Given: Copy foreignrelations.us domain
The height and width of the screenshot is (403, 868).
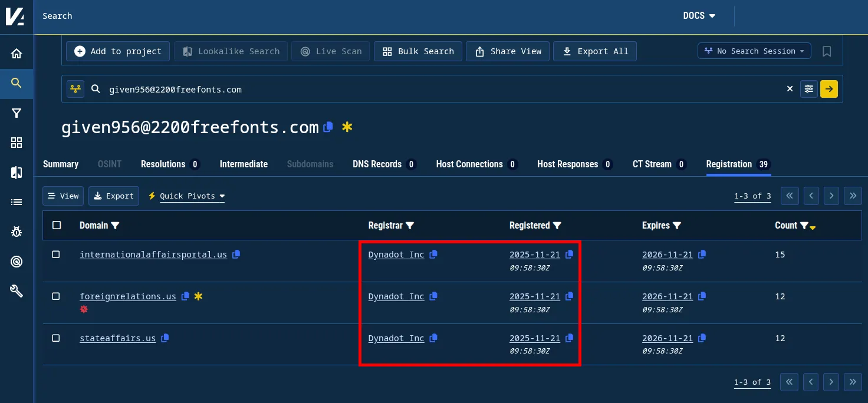Looking at the screenshot, I should tap(185, 296).
